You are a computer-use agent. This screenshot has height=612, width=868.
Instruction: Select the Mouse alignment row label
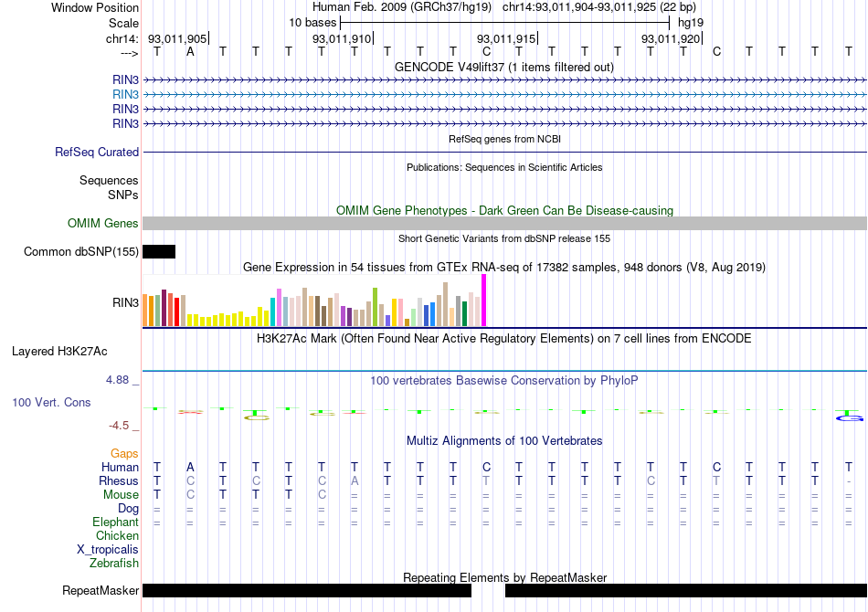click(x=121, y=495)
